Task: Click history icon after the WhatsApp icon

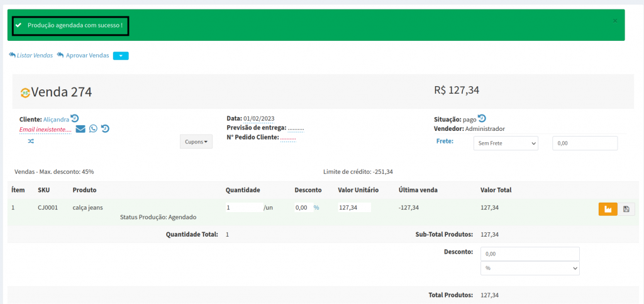Action: (x=105, y=129)
